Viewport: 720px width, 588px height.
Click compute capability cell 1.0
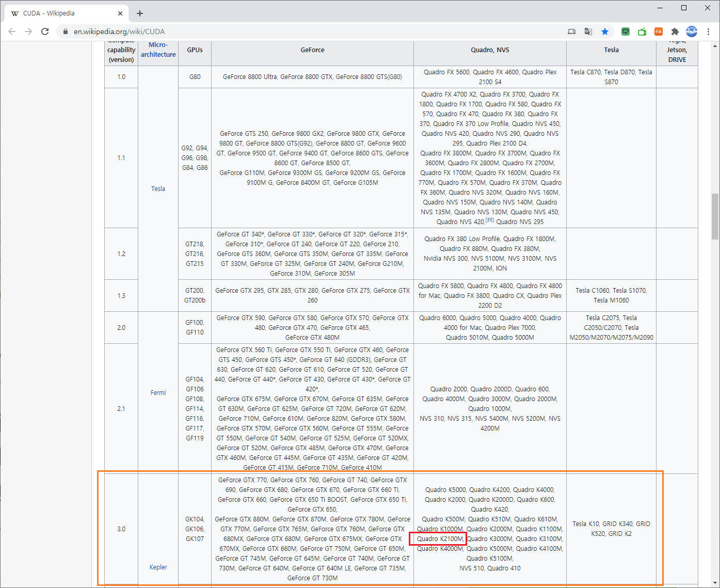pyautogui.click(x=121, y=77)
